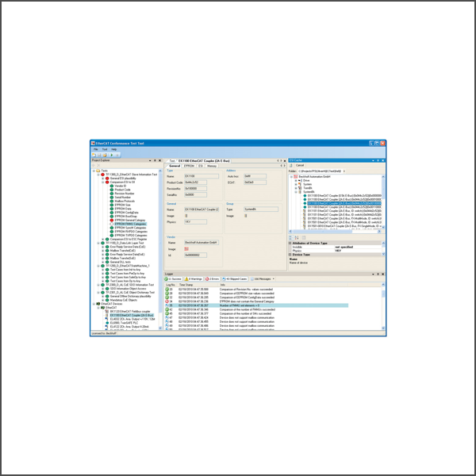Click the Beckhoff Automation GmbH vendor icon in ESI tree
476x476 pixels.
[x=295, y=177]
